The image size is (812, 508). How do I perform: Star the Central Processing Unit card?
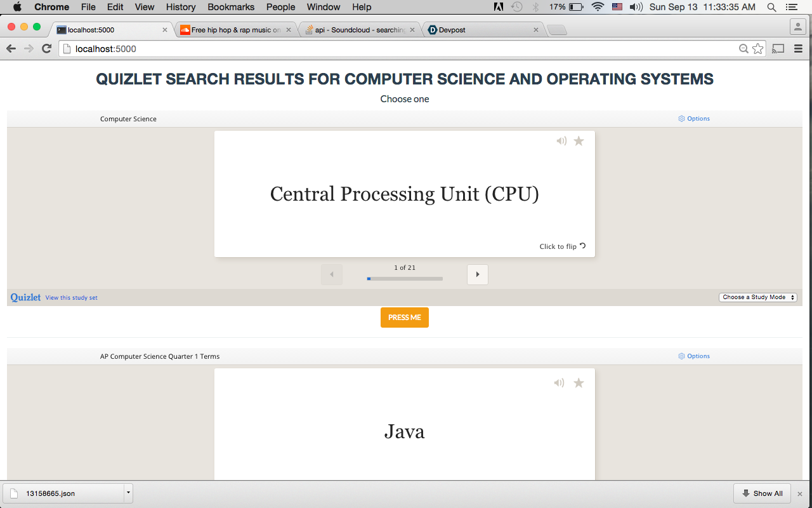(579, 141)
